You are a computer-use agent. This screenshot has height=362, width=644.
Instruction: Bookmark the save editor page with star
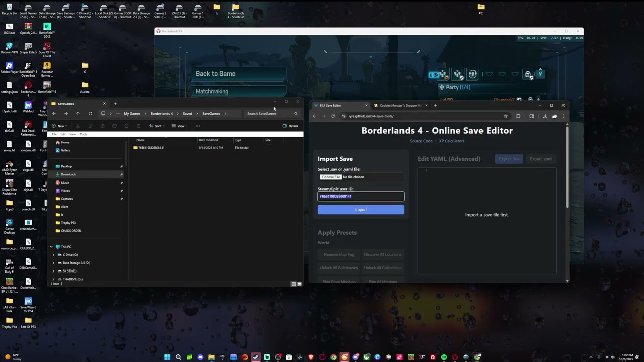[506, 116]
